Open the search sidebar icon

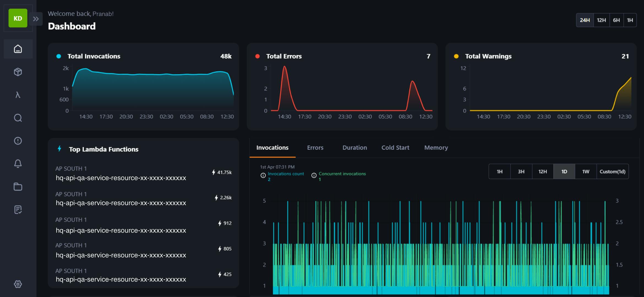[18, 118]
